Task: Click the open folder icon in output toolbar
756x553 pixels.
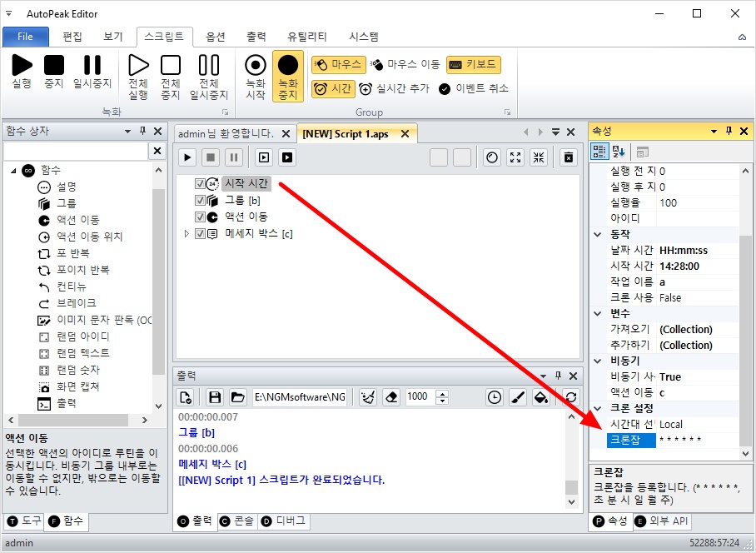Action: point(237,397)
